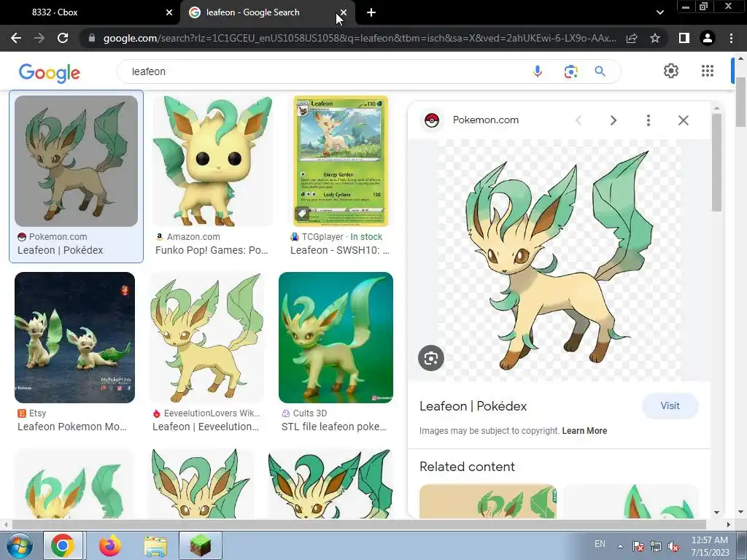
Task: Select the leafeon - Google Search tab
Action: (267, 12)
